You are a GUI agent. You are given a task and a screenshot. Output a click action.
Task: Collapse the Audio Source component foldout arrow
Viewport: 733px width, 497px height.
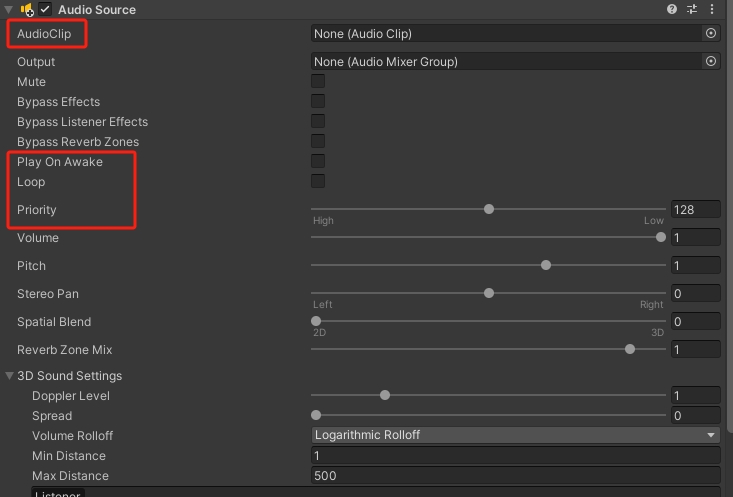8,9
